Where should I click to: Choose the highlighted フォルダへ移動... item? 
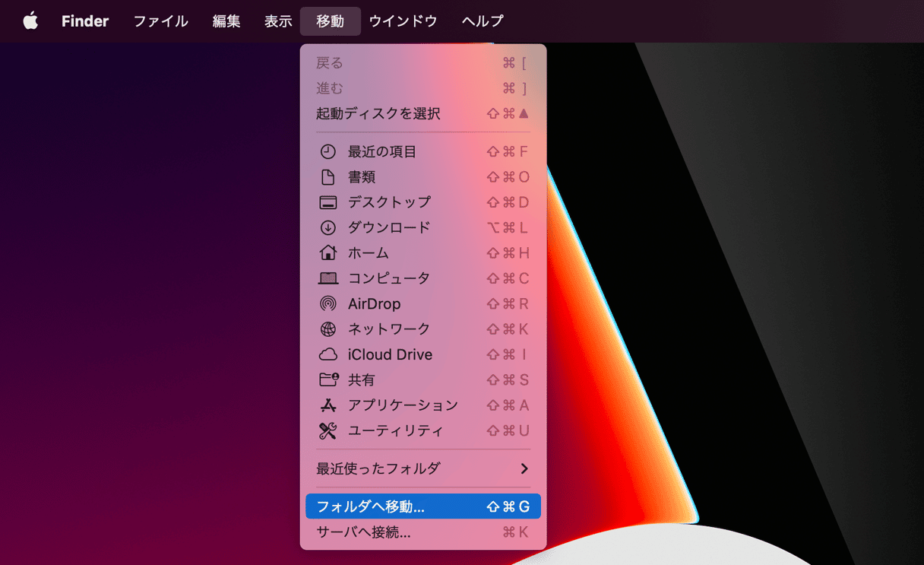click(x=423, y=506)
